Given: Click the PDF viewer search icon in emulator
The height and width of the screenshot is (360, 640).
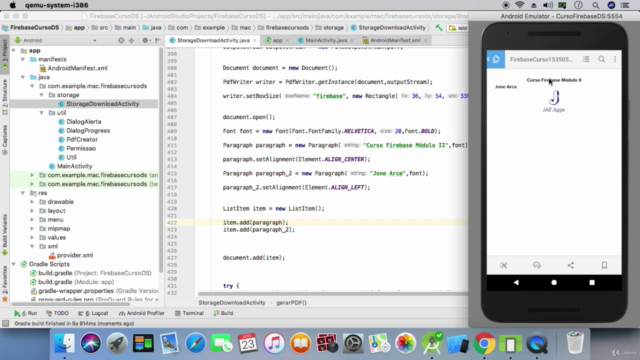Looking at the screenshot, I should 602,59.
